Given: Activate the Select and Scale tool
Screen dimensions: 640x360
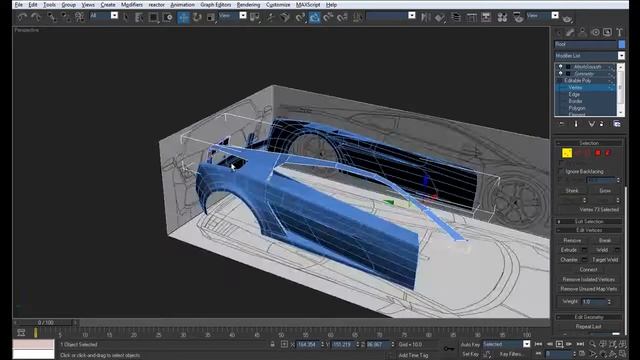Looking at the screenshot, I should click(x=211, y=17).
